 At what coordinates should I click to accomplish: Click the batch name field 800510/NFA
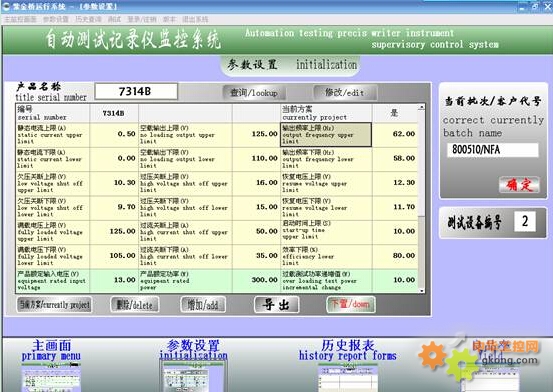[493, 150]
